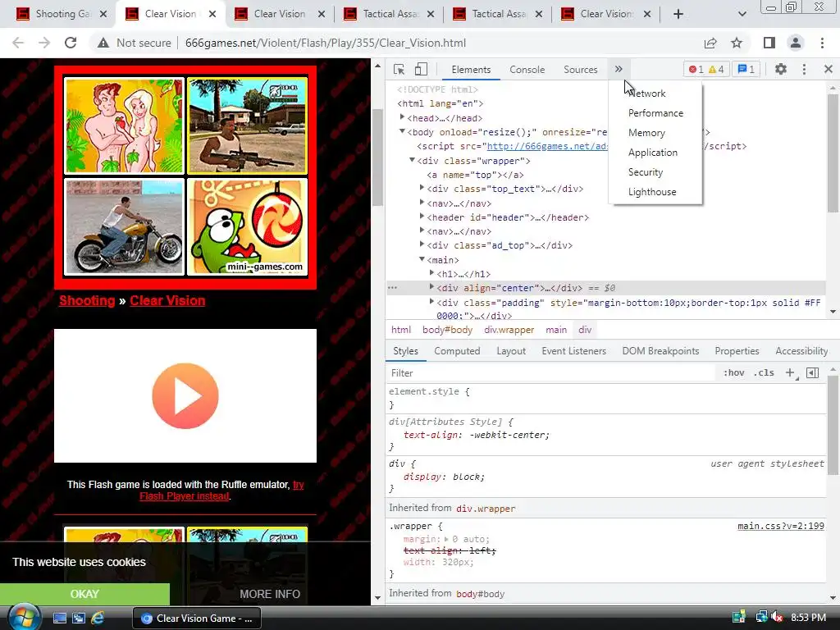Play the Clear Vision game
This screenshot has width=840, height=630.
click(185, 396)
